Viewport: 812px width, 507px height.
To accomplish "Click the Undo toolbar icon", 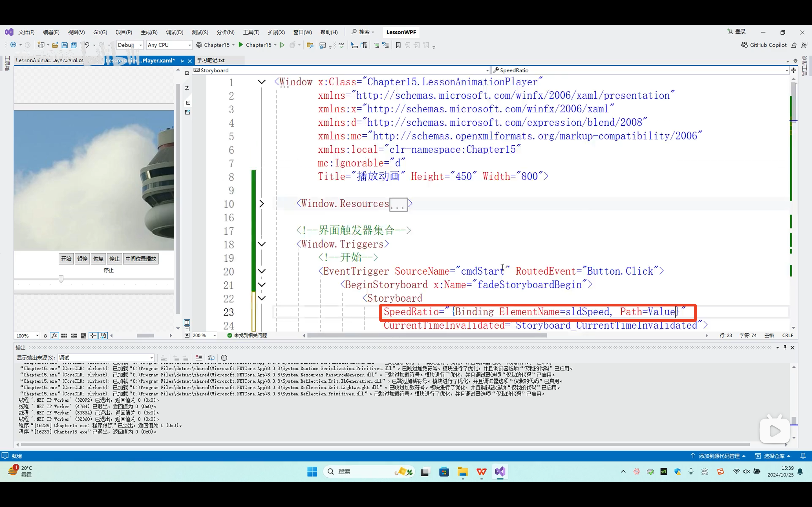I will point(87,45).
